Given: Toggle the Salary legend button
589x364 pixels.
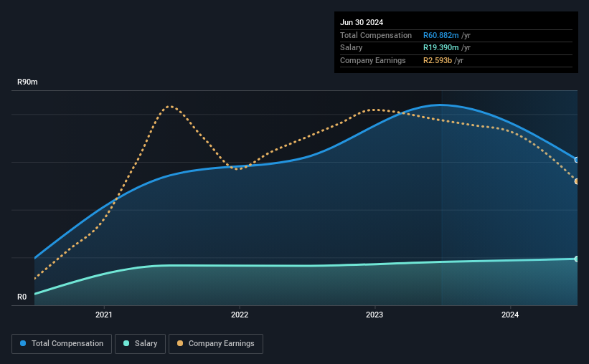Looking at the screenshot, I should point(140,344).
